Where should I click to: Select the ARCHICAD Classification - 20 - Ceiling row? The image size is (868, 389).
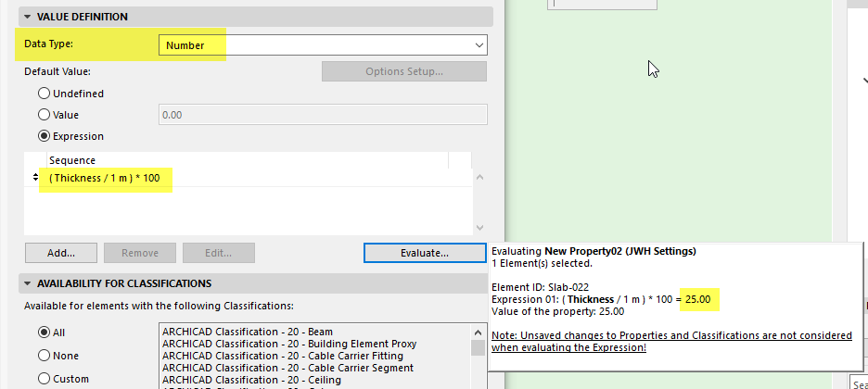(x=315, y=380)
